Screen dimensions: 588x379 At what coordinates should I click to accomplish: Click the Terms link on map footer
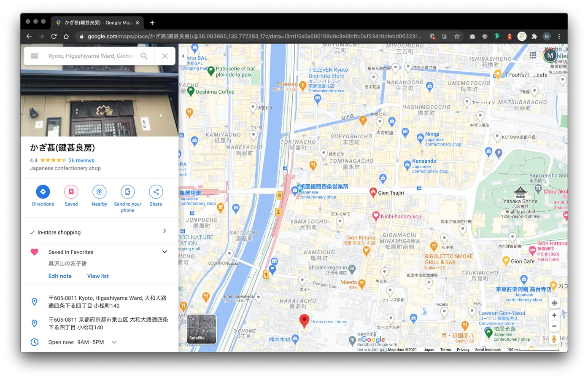click(445, 349)
